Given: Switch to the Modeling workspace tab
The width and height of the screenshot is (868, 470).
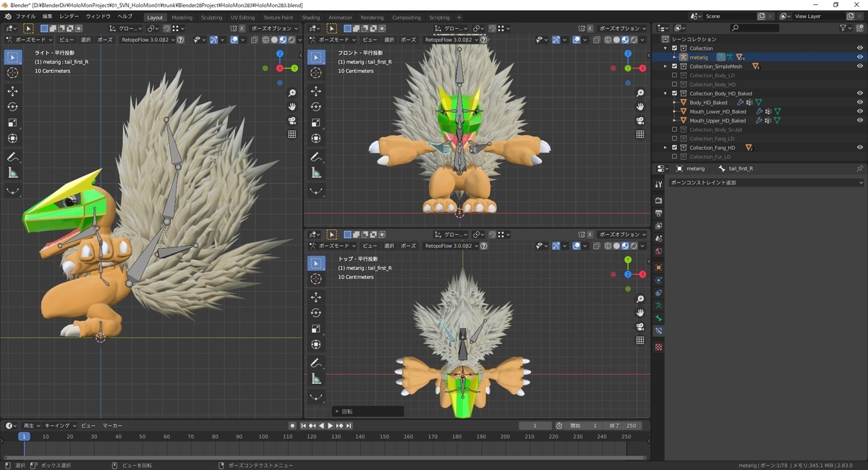Looking at the screenshot, I should tap(182, 17).
